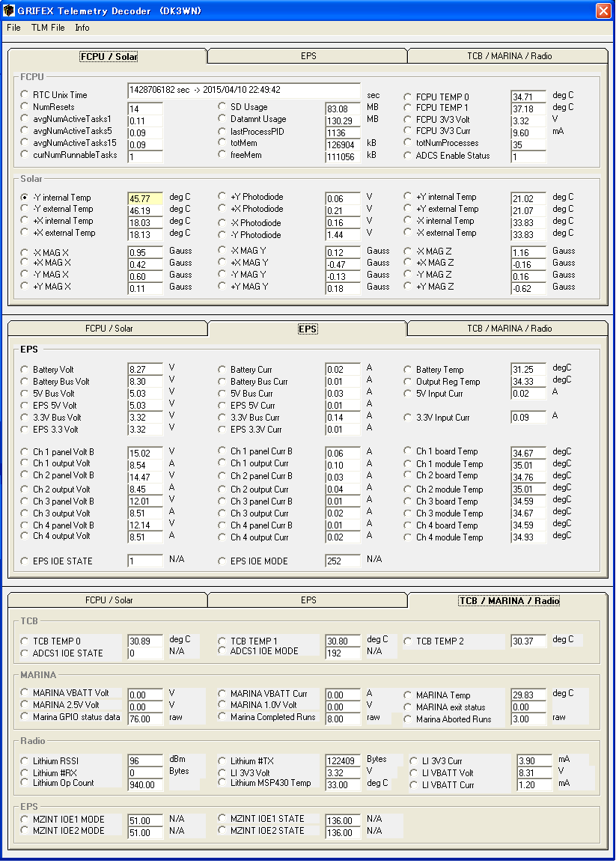Select the +X MAG Y radio button
Viewport: 616px width, 863px height.
point(222,263)
